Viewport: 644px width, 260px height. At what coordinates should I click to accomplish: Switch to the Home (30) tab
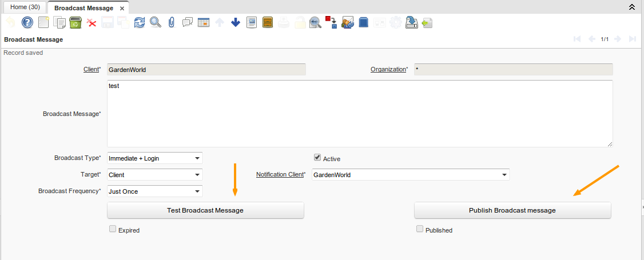pyautogui.click(x=25, y=7)
